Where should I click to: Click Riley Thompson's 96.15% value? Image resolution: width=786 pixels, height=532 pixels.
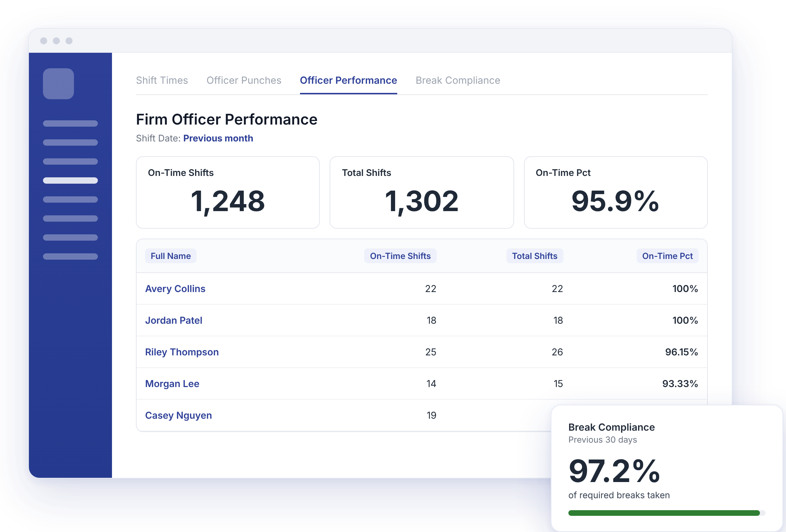pos(681,352)
